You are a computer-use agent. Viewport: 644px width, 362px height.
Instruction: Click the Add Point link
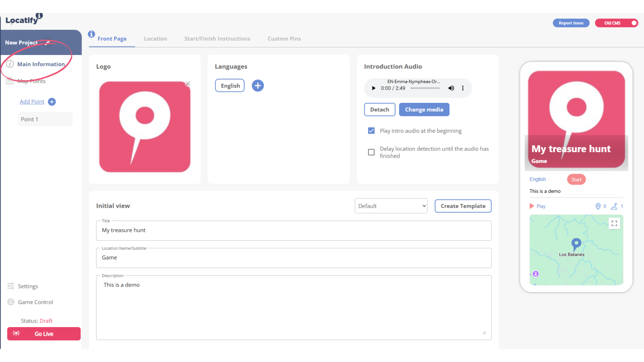pyautogui.click(x=32, y=102)
